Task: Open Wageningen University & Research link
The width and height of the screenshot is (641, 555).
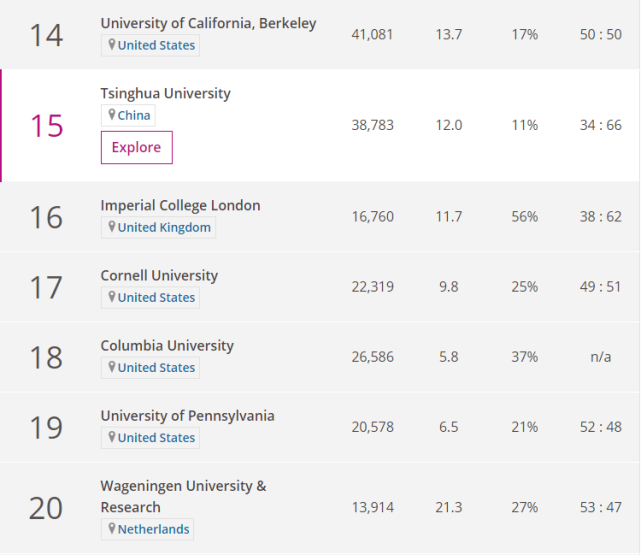Action: coord(183,486)
